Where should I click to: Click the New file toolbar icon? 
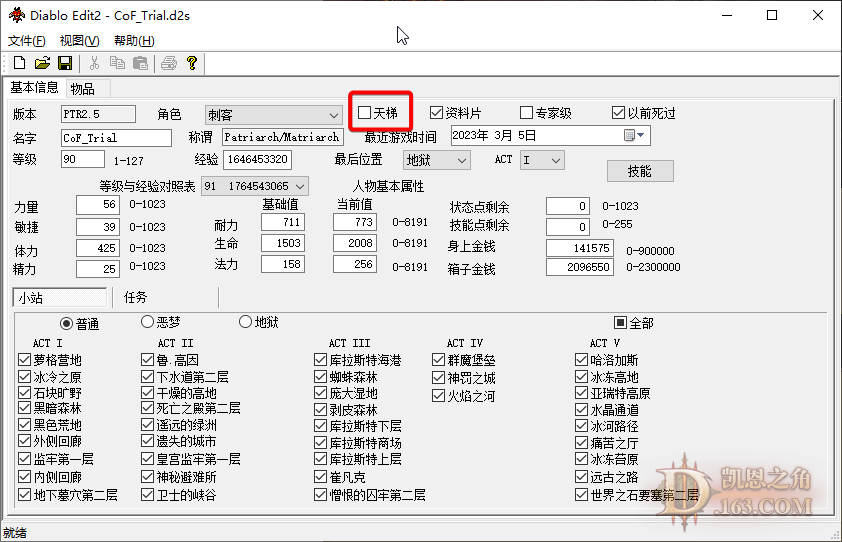(19, 63)
